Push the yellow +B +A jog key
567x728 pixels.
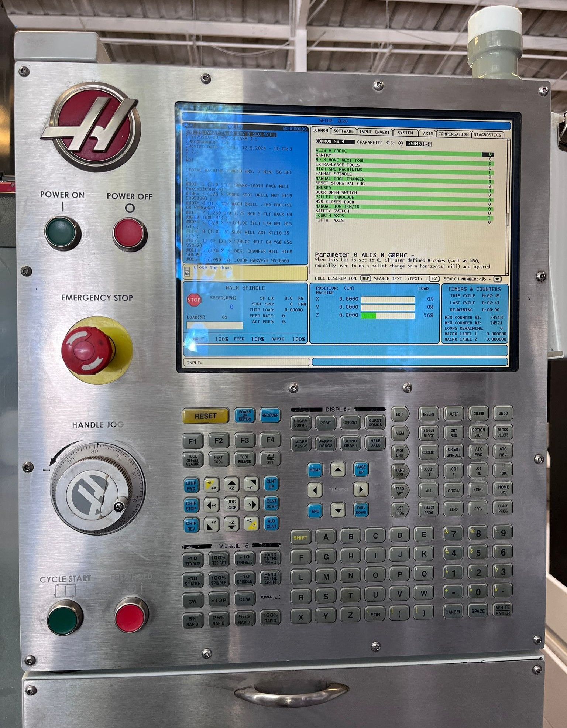pos(212,485)
